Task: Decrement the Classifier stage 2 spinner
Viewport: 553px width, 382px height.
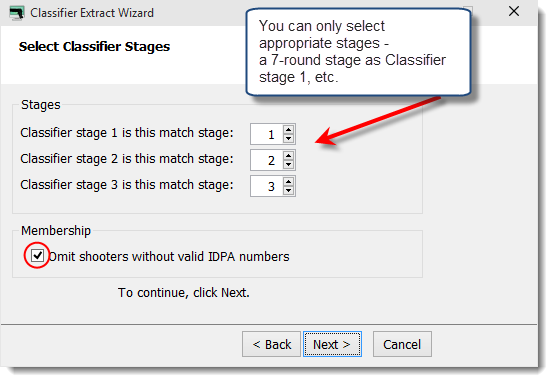Action: point(288,164)
